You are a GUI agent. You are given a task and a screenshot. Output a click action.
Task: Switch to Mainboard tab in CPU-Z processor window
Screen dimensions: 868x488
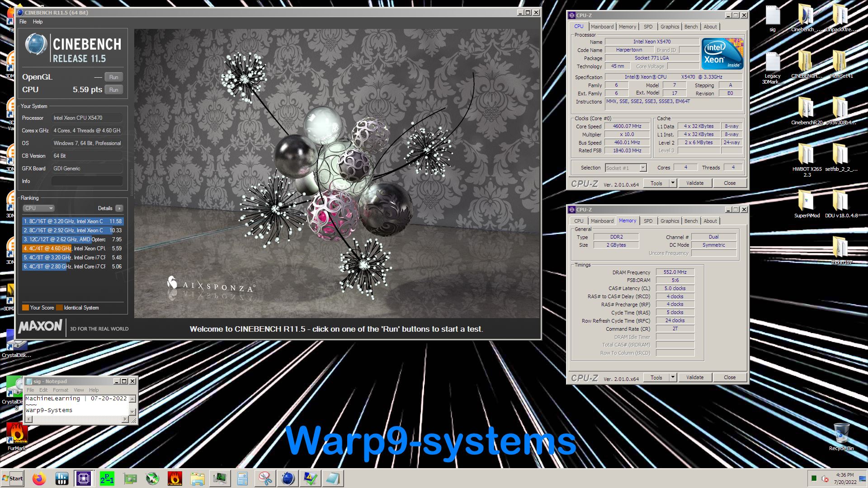click(x=602, y=27)
